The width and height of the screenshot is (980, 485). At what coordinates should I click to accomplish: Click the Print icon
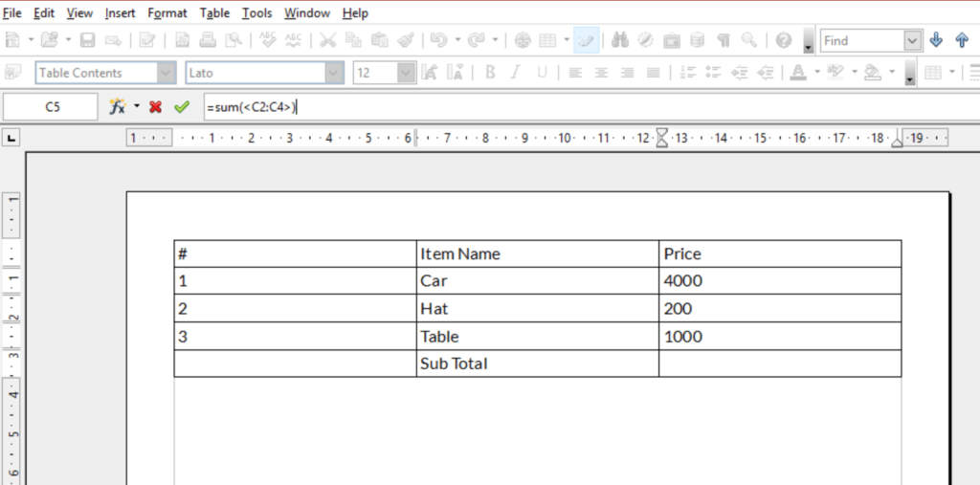[x=208, y=40]
